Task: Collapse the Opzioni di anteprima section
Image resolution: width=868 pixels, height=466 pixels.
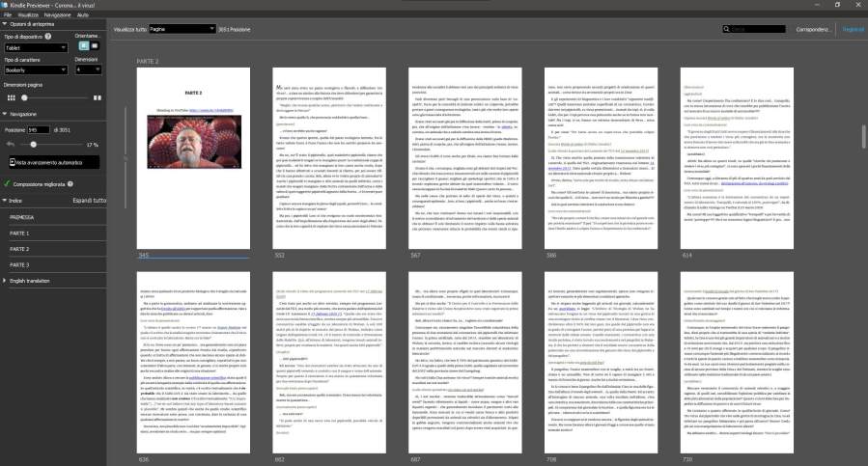Action: click(5, 22)
